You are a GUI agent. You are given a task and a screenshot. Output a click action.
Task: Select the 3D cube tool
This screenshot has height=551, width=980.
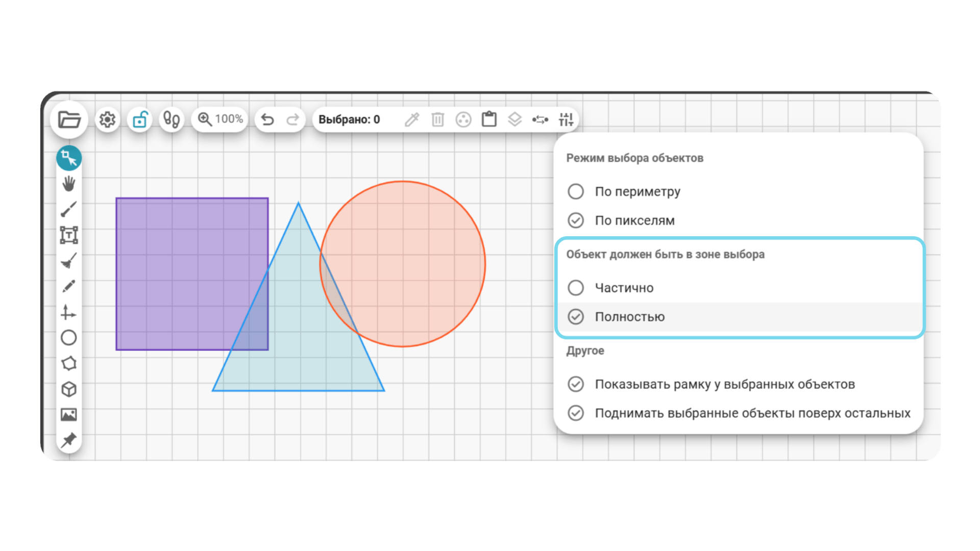pyautogui.click(x=69, y=389)
